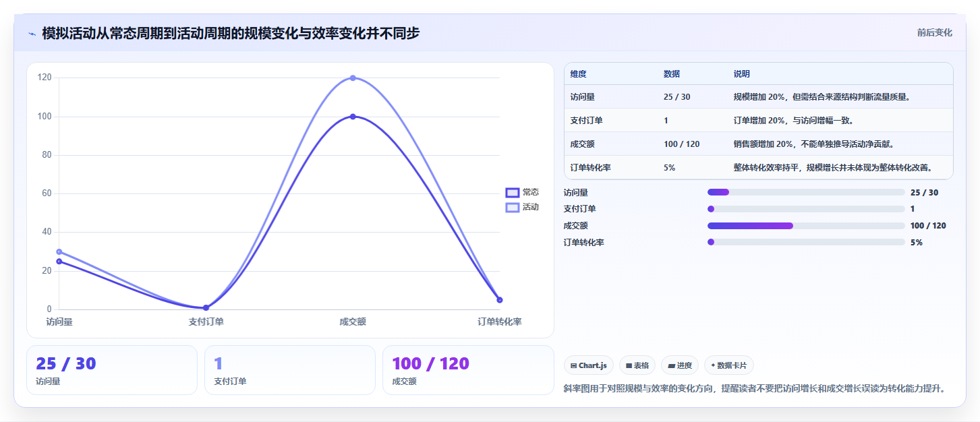Image resolution: width=980 pixels, height=422 pixels.
Task: Click the 5% value beside the progress bar
Action: click(917, 242)
